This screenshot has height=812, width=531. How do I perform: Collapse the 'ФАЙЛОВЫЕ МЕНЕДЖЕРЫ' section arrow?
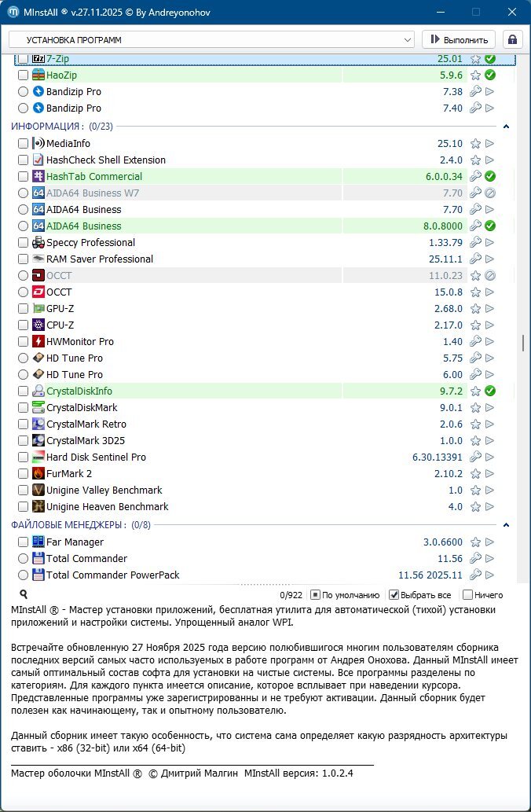coord(506,524)
